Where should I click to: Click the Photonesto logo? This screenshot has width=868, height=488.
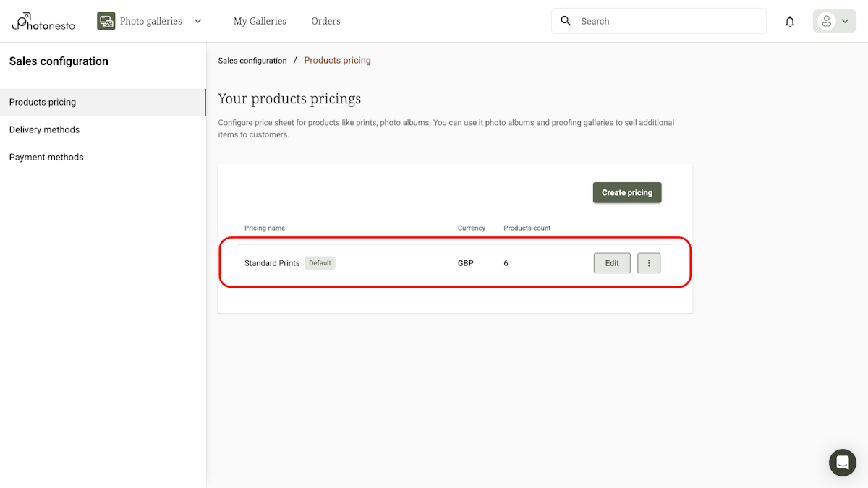43,21
